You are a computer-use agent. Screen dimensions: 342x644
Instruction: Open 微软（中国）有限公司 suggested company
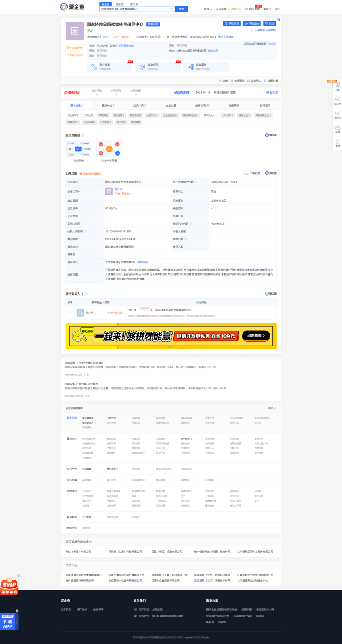click(x=78, y=551)
